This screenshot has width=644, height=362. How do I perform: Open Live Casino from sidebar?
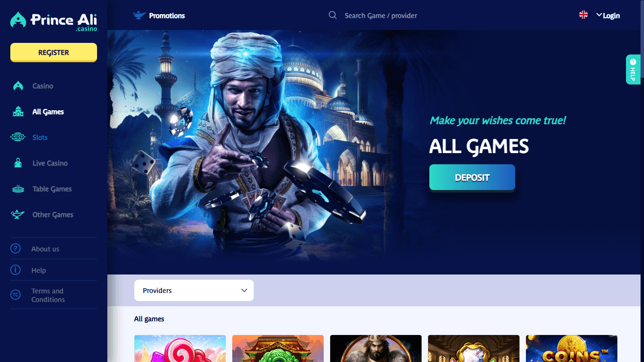tap(50, 163)
